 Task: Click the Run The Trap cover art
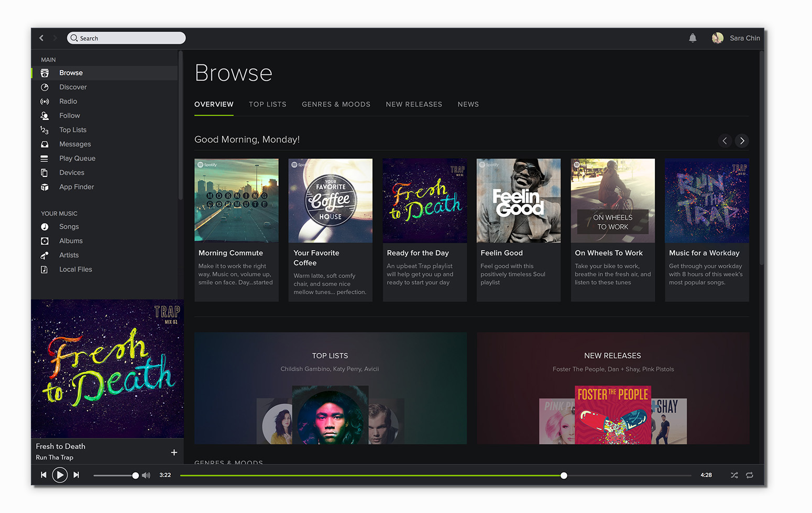707,200
